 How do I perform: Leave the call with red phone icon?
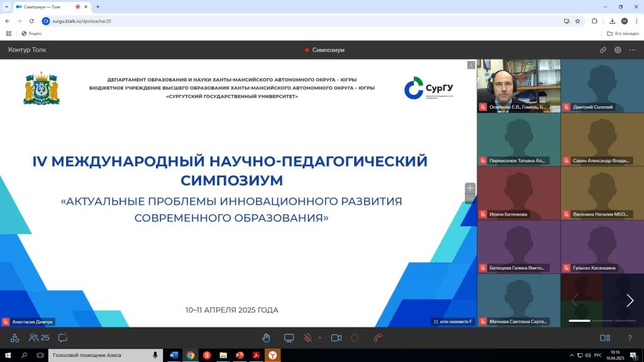tap(378, 337)
